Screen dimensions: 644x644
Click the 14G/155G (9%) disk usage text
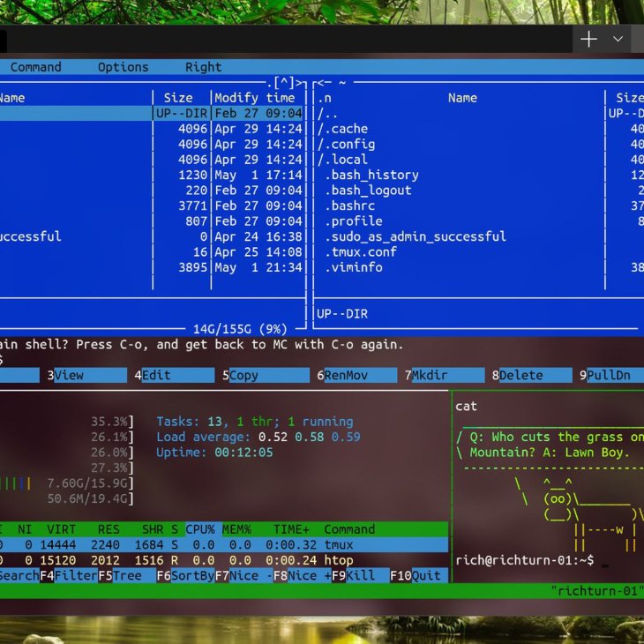tap(240, 329)
